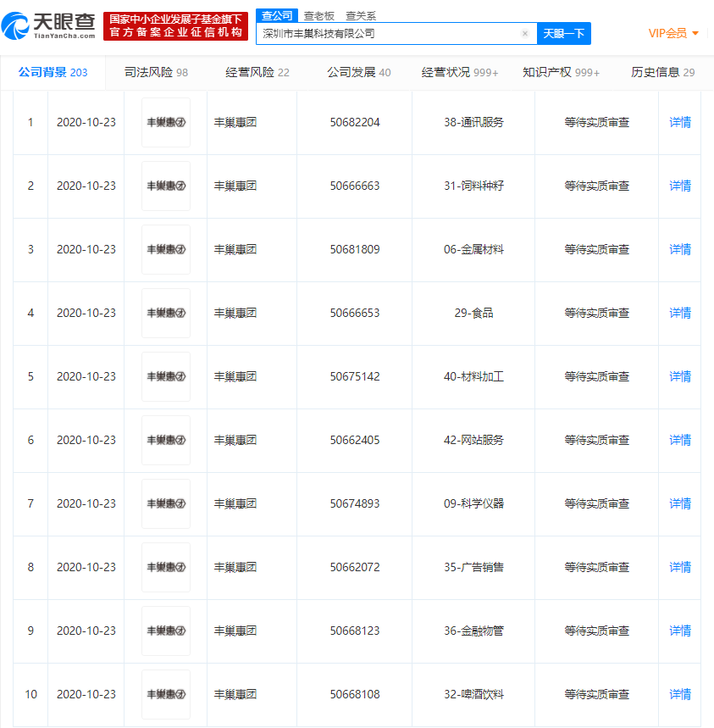Open 详情 for the 29-食品 trademark
Viewport: 714px width, 728px height.
pos(680,313)
